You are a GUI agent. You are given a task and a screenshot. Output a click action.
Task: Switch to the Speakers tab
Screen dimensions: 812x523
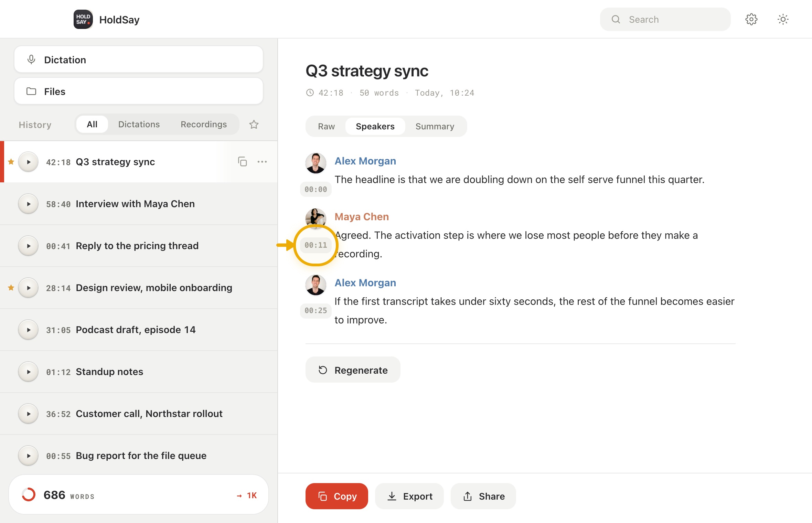point(375,126)
